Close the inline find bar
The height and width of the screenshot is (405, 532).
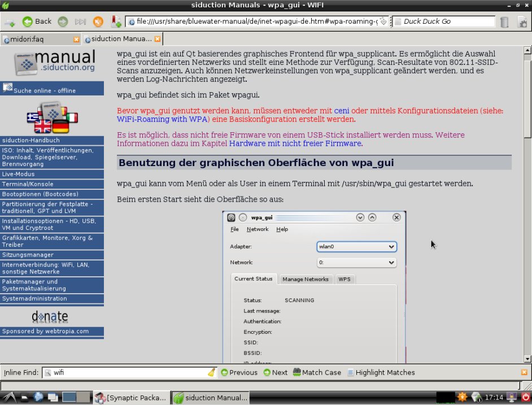click(524, 372)
